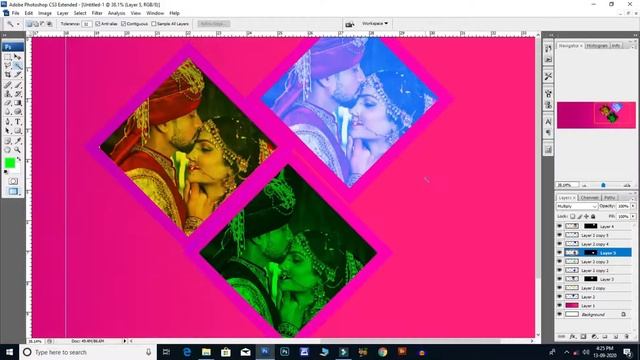Open the Character panel dock icon
Viewport: 640px width, 360px height.
point(548,121)
